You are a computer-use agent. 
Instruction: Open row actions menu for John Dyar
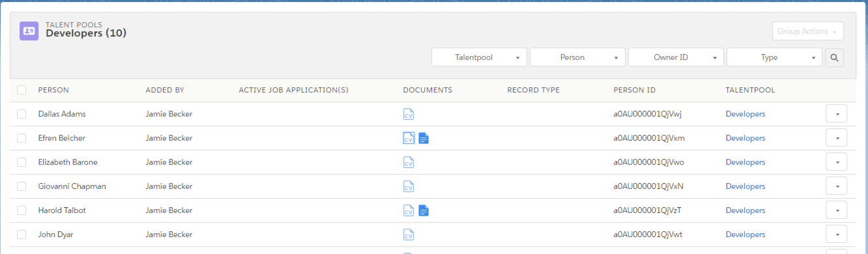tap(836, 234)
